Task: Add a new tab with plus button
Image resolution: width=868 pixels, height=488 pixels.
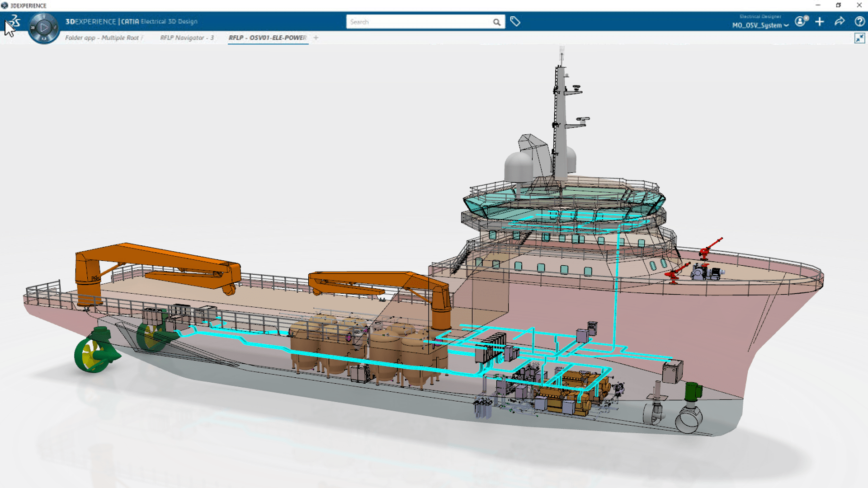Action: point(316,38)
